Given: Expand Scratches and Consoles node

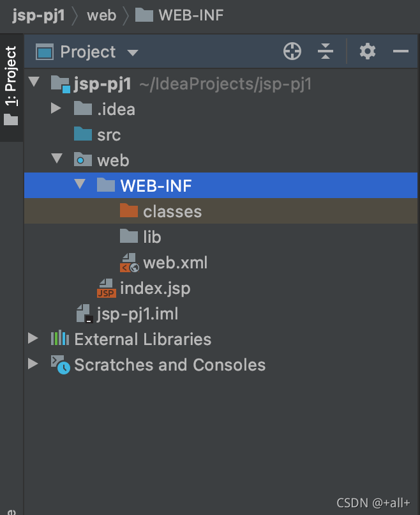Looking at the screenshot, I should coord(33,364).
